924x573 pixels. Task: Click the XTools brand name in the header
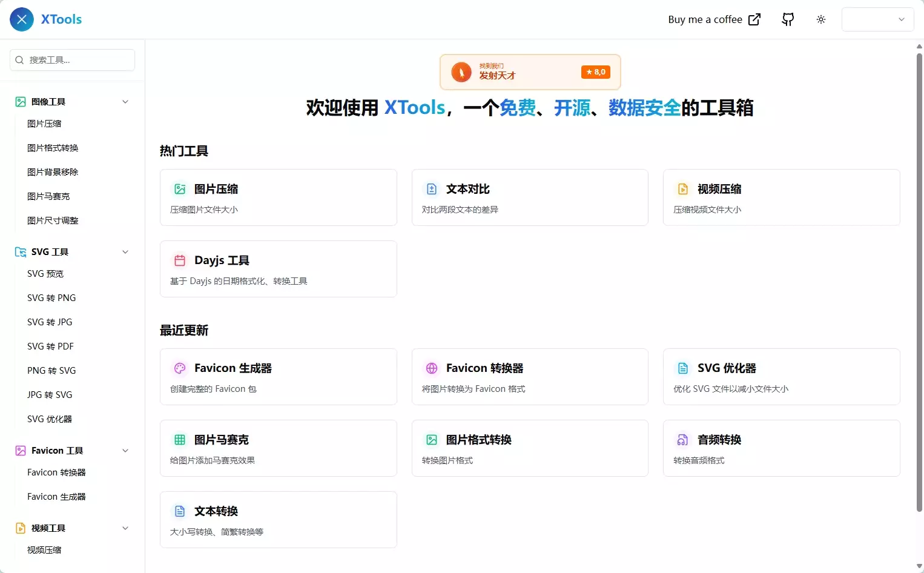click(x=61, y=19)
